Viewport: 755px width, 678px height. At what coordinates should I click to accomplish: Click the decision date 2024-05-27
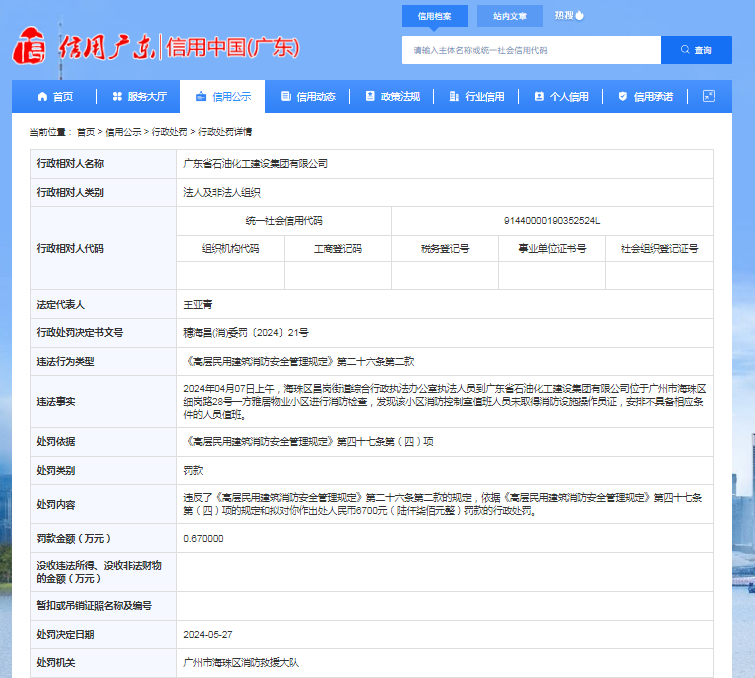coord(208,635)
